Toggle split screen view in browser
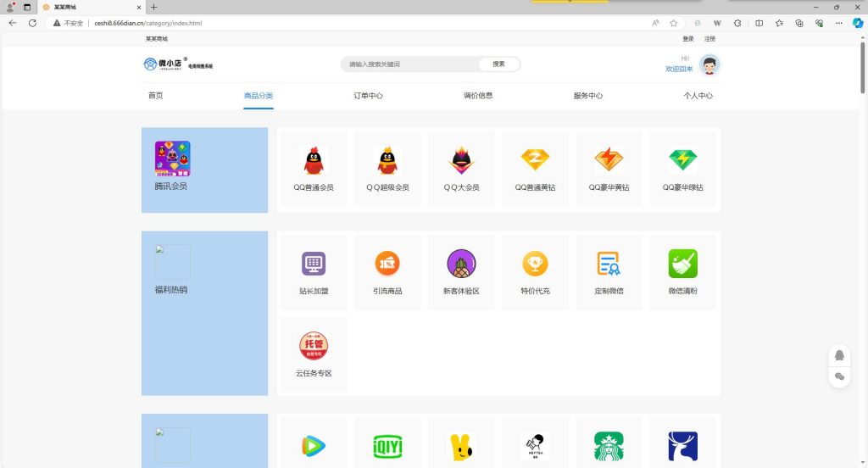Screen dimensions: 868x468 (x=759, y=23)
